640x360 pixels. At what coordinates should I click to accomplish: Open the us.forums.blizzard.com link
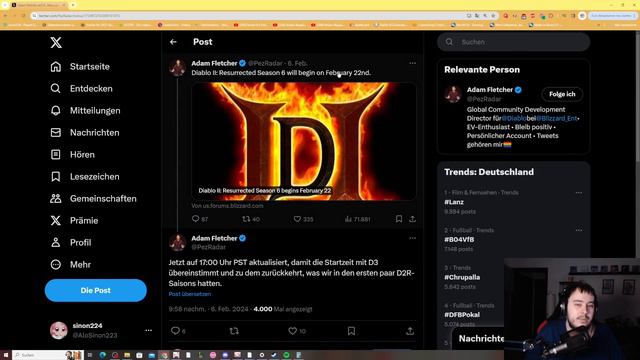(x=227, y=206)
